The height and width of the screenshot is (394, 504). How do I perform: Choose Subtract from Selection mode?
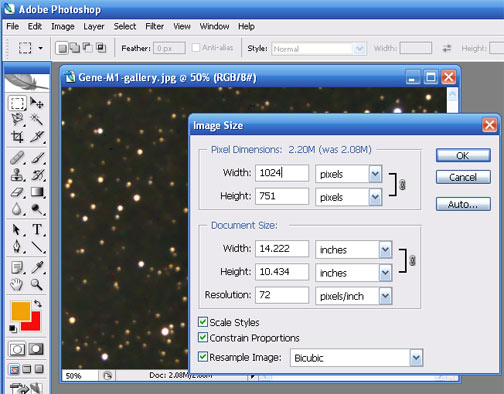click(x=88, y=48)
